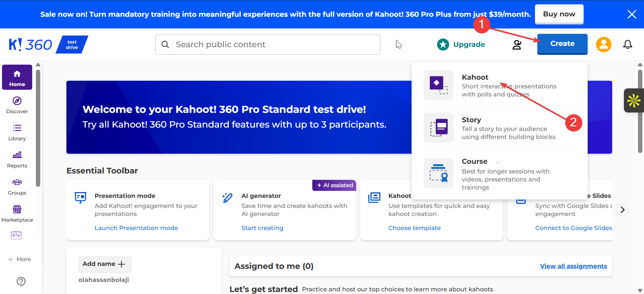This screenshot has width=644, height=294.
Task: Focus the Search public content field
Action: click(268, 45)
